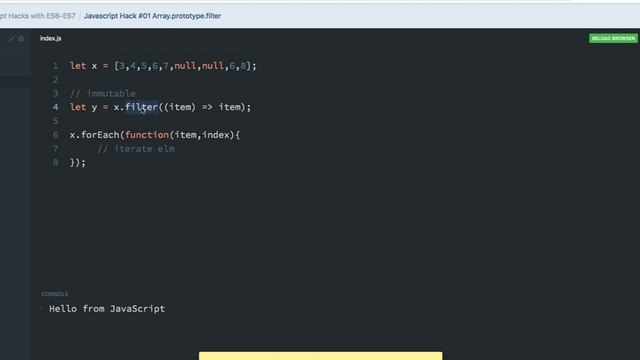This screenshot has height=360, width=640.
Task: Click the RELOAD BROWSER button
Action: [613, 38]
